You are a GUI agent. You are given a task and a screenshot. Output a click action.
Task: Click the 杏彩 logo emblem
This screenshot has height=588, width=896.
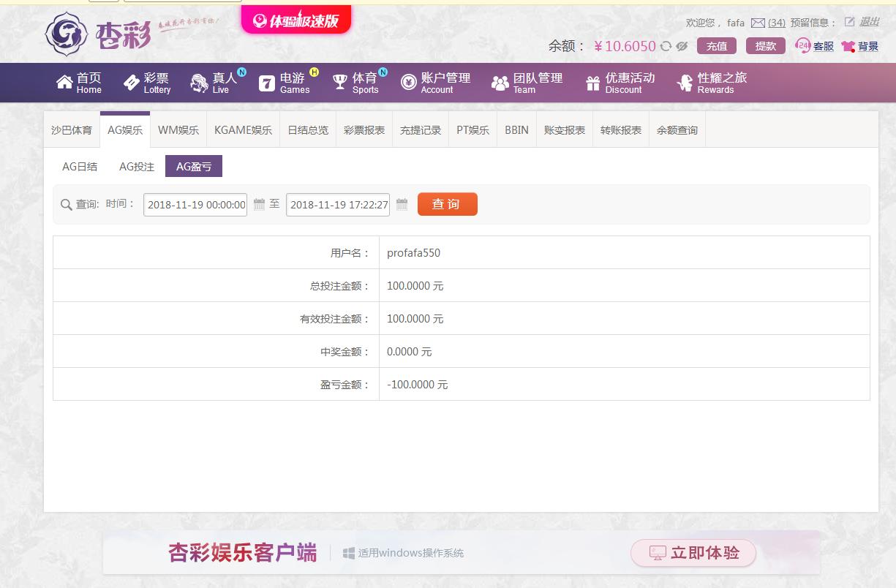coord(67,34)
